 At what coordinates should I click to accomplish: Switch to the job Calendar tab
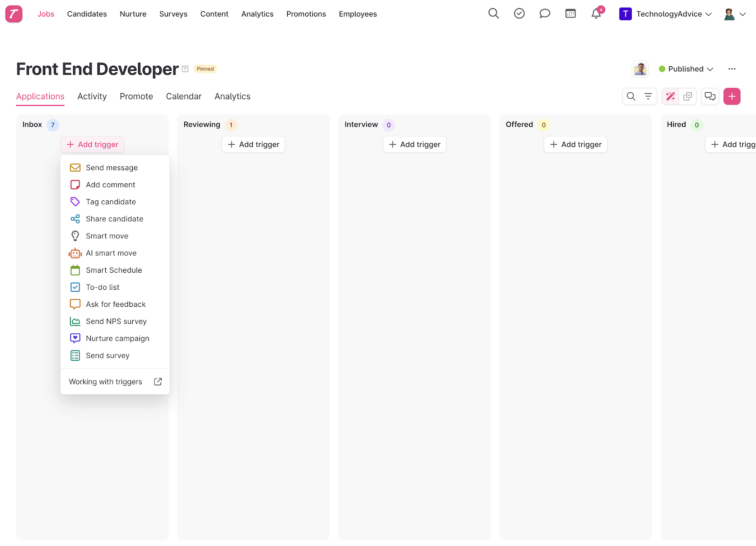point(184,96)
